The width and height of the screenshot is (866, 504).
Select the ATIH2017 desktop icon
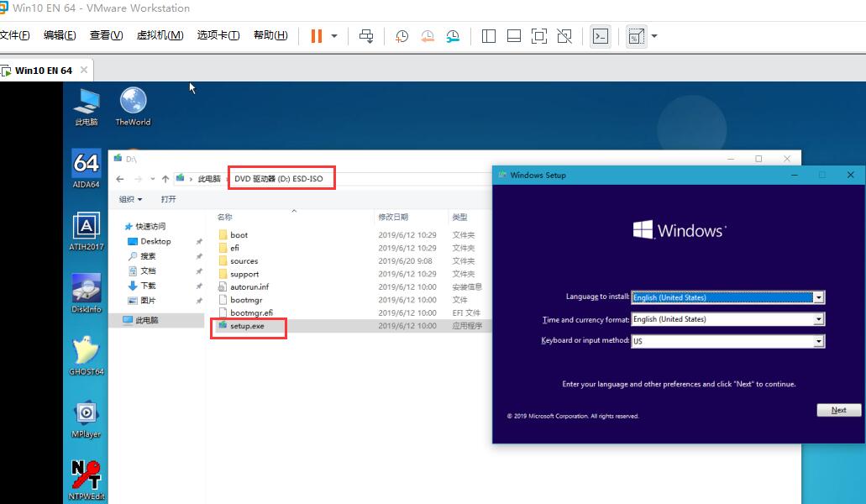87,231
